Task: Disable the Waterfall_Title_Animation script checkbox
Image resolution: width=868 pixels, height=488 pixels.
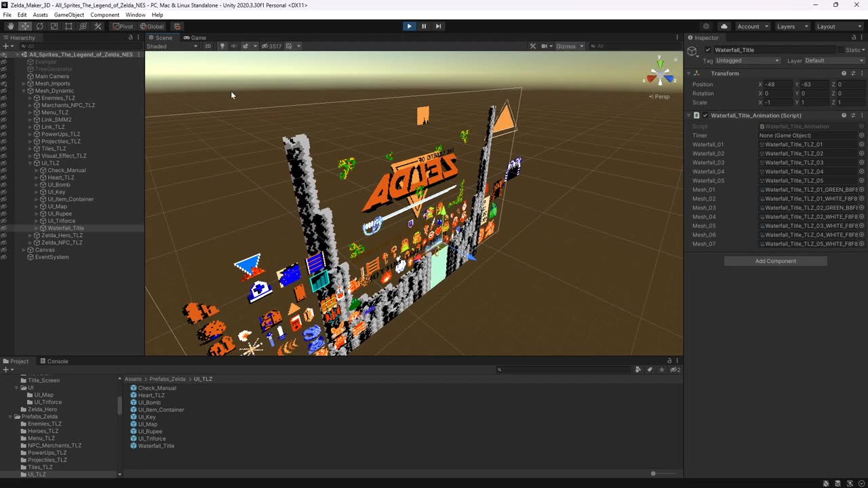Action: pyautogui.click(x=705, y=115)
